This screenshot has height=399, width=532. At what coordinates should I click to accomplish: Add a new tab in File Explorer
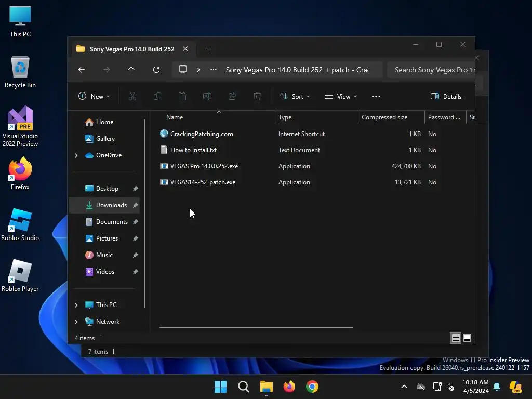coord(208,49)
